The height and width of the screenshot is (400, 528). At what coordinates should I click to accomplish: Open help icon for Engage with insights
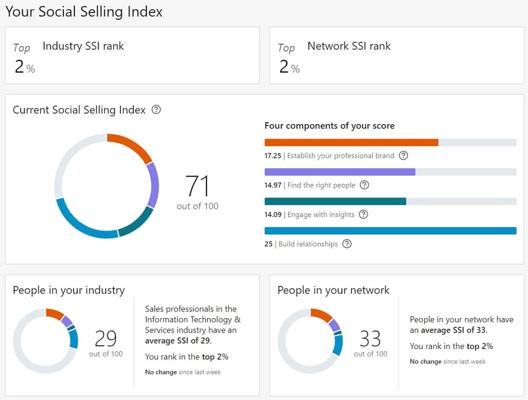pos(363,214)
